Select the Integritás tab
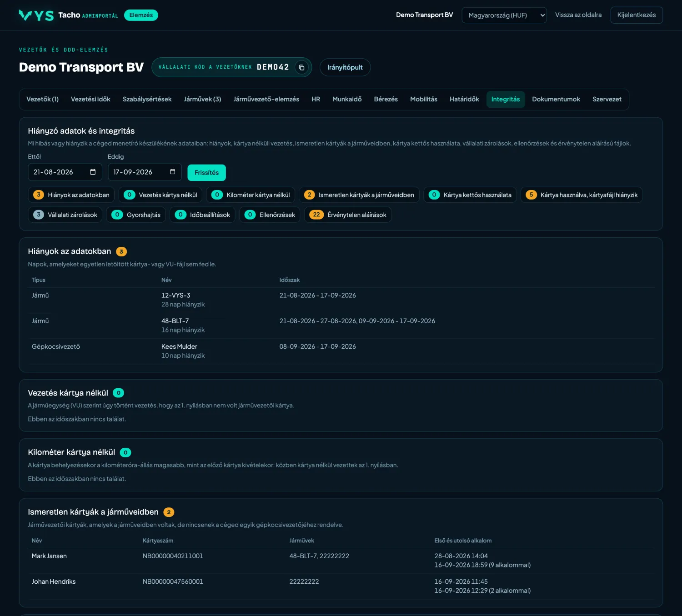This screenshot has width=682, height=616. click(506, 99)
